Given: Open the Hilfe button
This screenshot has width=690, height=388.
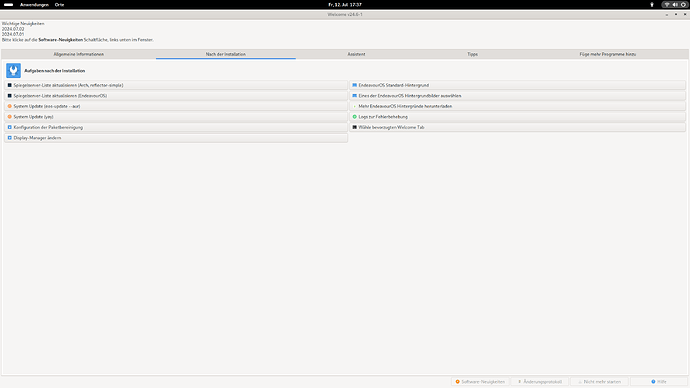Looking at the screenshot, I should [659, 381].
